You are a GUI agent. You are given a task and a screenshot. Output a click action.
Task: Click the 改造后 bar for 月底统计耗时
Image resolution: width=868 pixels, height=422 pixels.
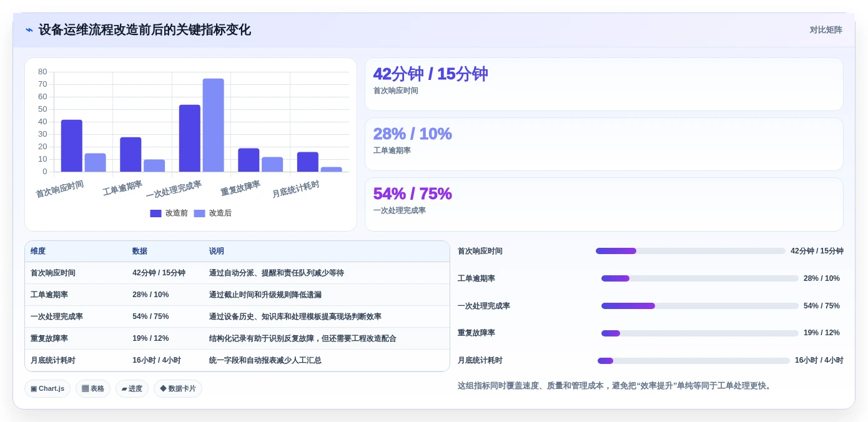(x=332, y=169)
